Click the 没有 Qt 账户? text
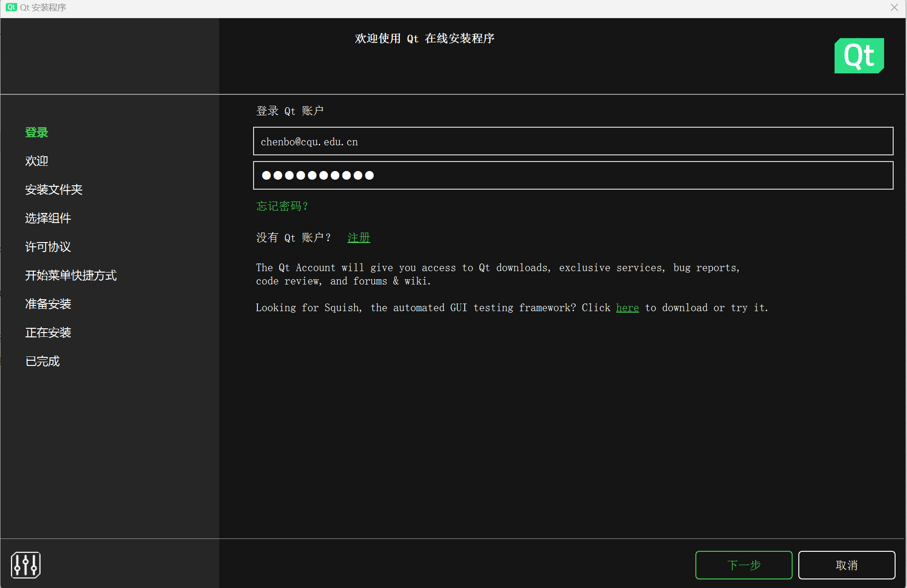 pyautogui.click(x=294, y=237)
